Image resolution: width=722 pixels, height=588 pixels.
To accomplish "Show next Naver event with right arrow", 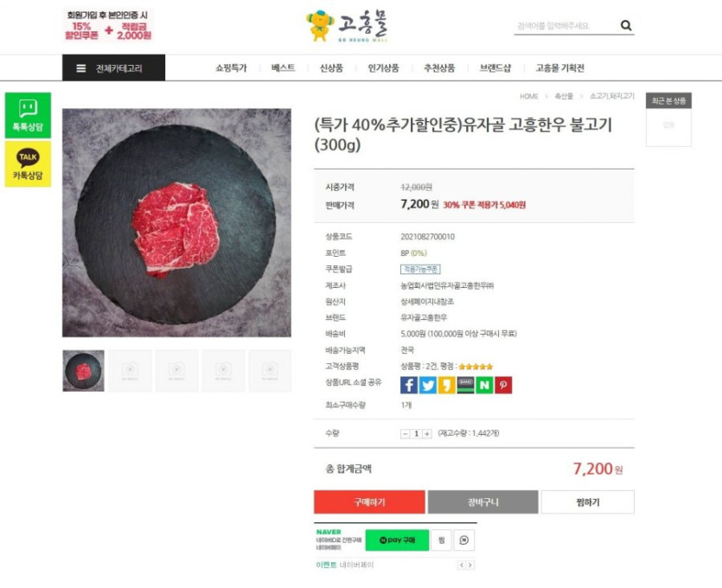I will [x=470, y=565].
